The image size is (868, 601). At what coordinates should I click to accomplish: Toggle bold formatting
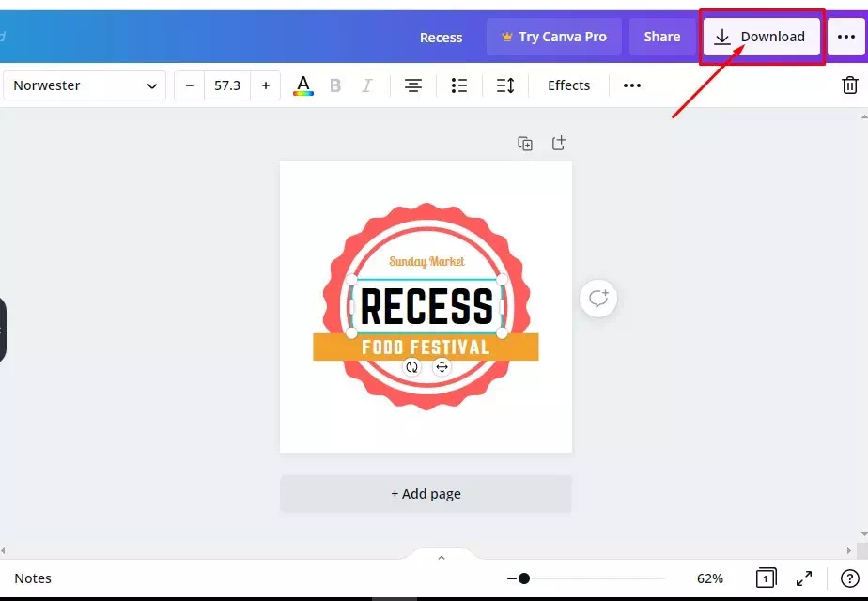(335, 85)
